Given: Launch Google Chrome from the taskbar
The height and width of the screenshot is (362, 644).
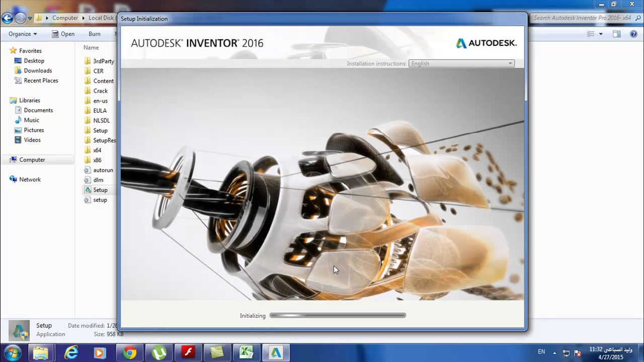Looking at the screenshot, I should (130, 353).
